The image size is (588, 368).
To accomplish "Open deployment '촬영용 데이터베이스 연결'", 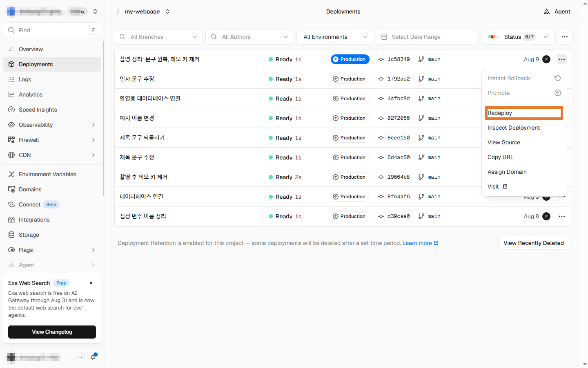I will point(150,99).
